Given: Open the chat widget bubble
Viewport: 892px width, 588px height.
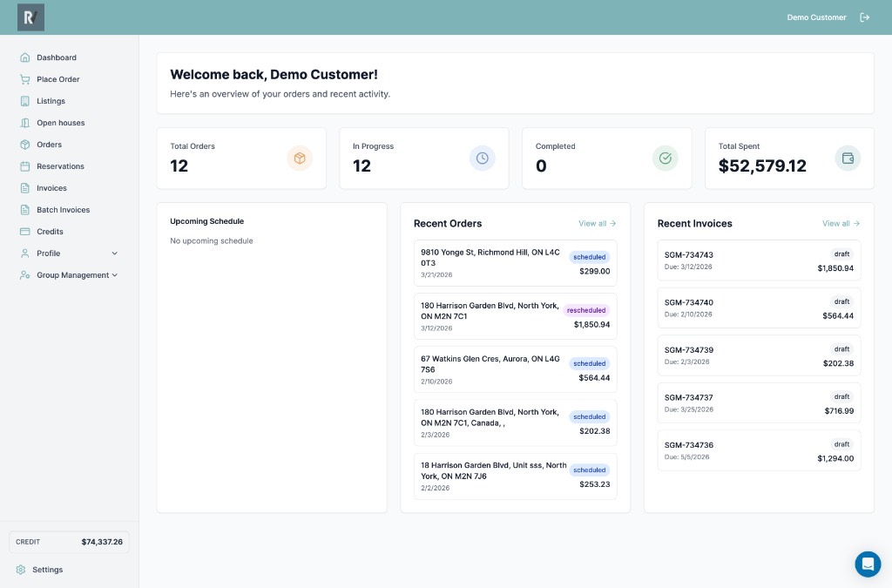Looking at the screenshot, I should (x=868, y=564).
